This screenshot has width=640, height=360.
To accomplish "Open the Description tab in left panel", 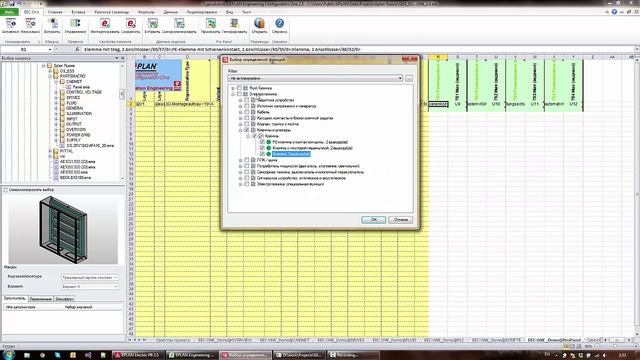I will (x=64, y=299).
